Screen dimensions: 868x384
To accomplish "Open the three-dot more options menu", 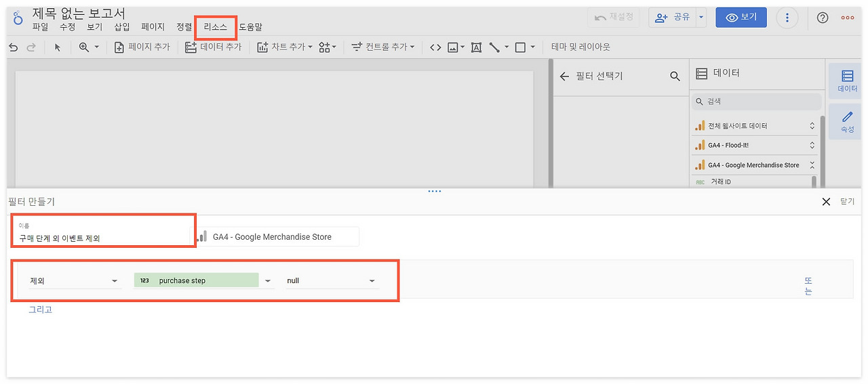I will (x=787, y=18).
